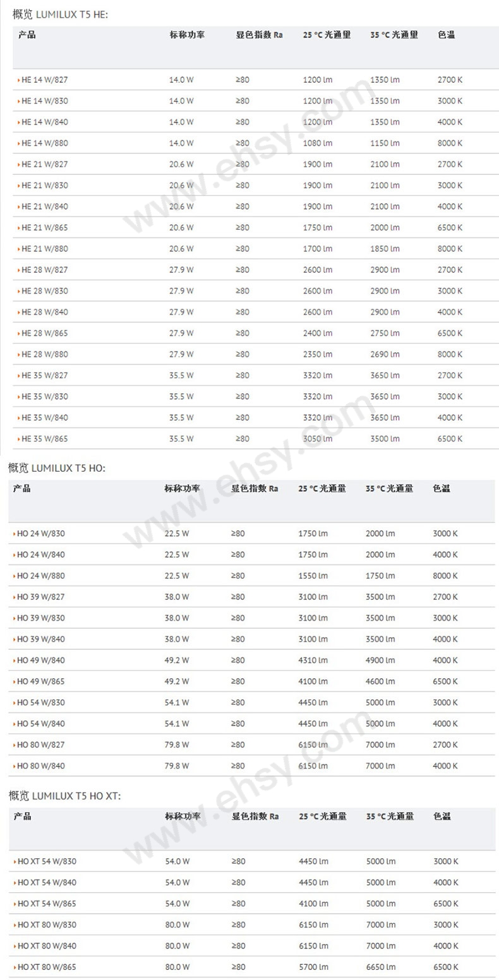The height and width of the screenshot is (980, 499).
Task: Click the 色温 header in the T5 HO table
Action: tap(442, 488)
